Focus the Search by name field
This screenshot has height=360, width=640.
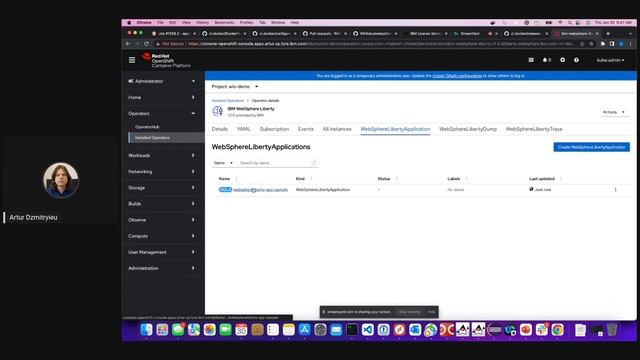coord(277,163)
